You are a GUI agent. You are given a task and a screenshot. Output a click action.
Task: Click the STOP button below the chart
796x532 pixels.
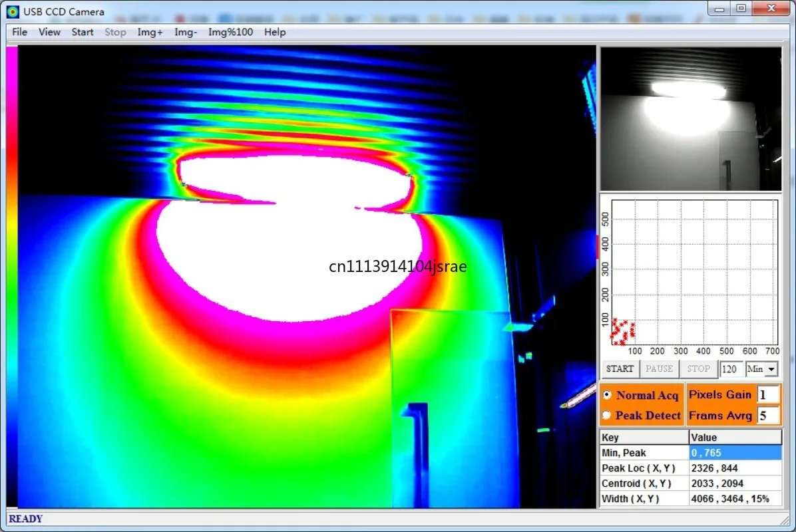pos(699,368)
